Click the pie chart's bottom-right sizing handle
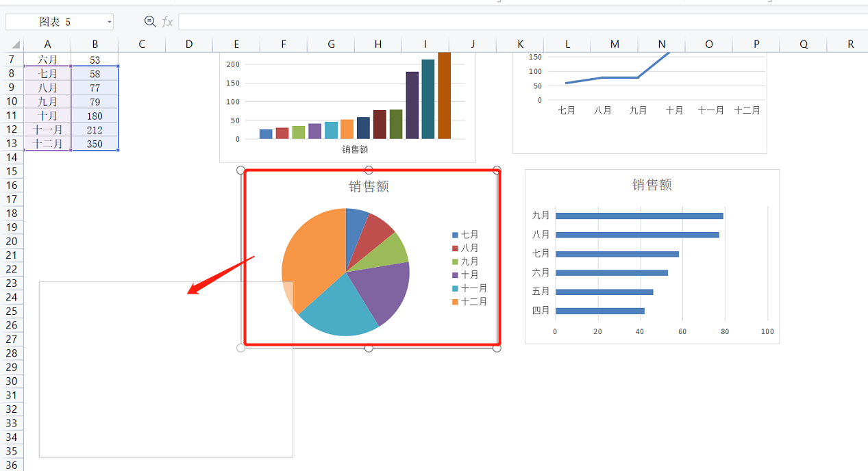Image resolution: width=868 pixels, height=471 pixels. [497, 348]
